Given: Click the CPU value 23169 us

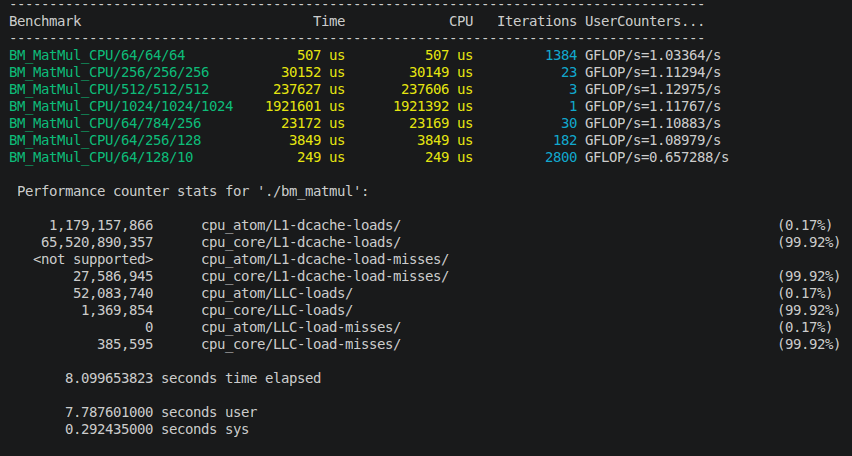Looking at the screenshot, I should coord(441,123).
